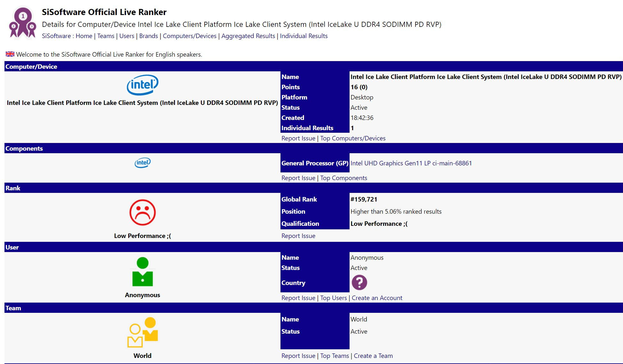Open Top Components link

(x=343, y=178)
